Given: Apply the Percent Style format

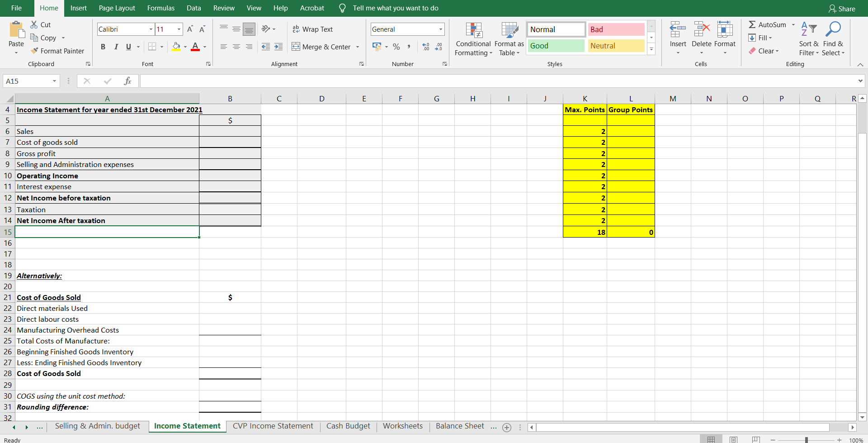Looking at the screenshot, I should point(396,47).
